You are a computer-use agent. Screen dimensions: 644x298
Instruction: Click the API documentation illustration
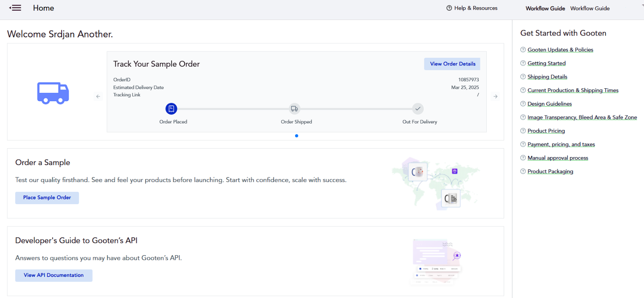(x=437, y=261)
